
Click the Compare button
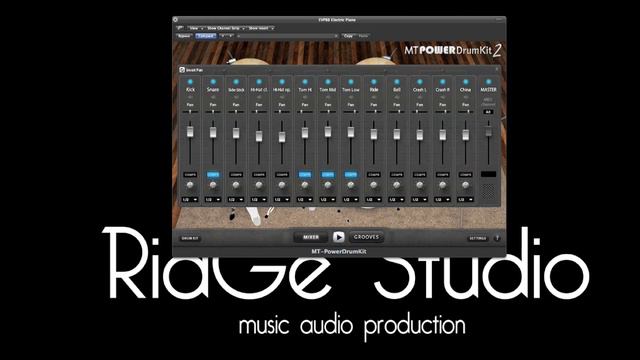[x=205, y=36]
